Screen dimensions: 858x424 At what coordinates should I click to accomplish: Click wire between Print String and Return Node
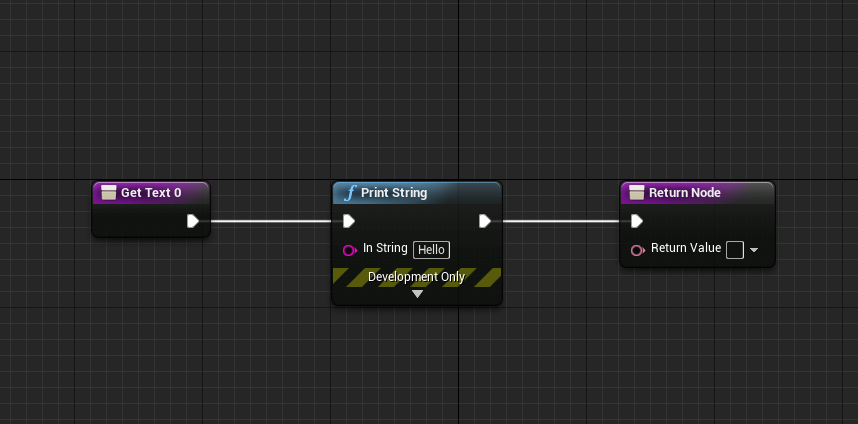(x=561, y=221)
